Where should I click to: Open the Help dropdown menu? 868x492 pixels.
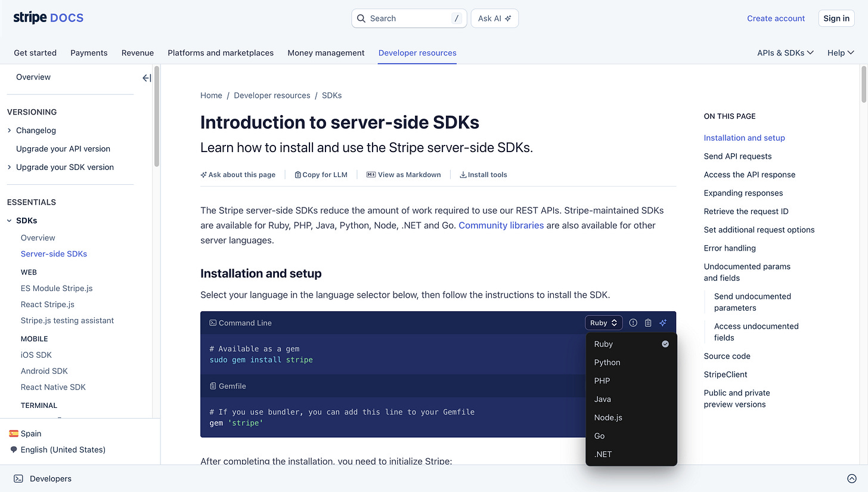(841, 52)
